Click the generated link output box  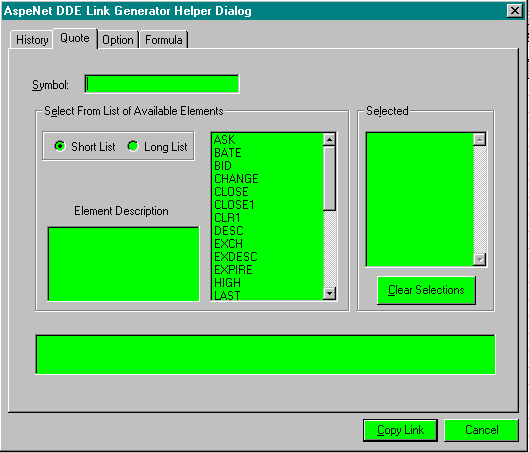pyautogui.click(x=266, y=355)
